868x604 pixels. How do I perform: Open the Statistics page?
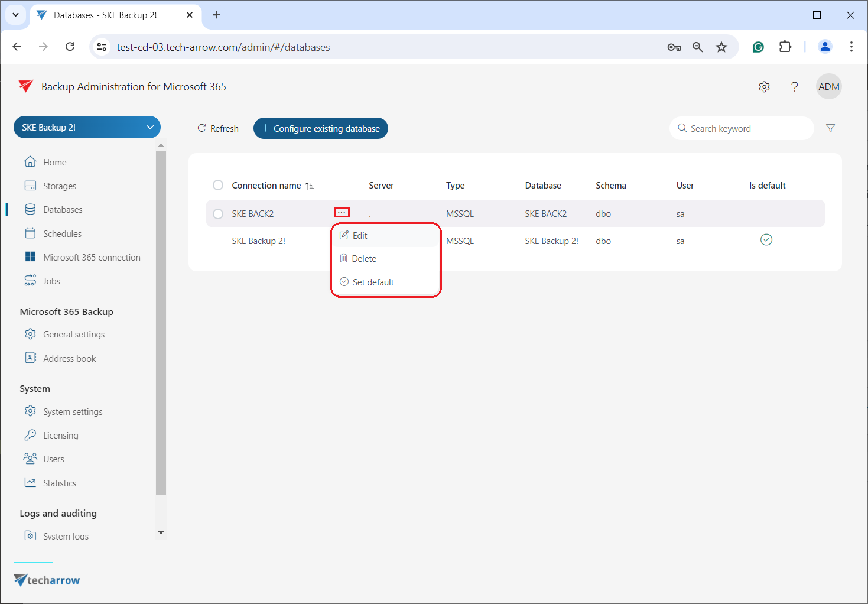[x=59, y=483]
